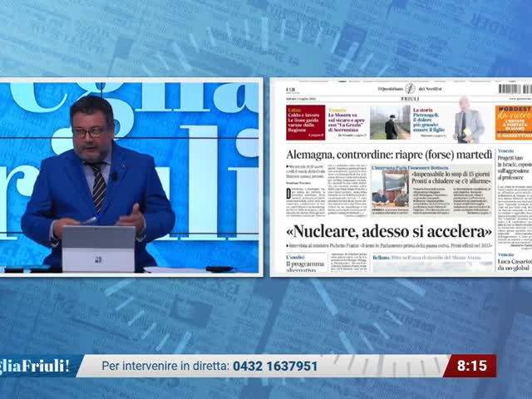This screenshot has height=399, width=532.
Task: Click the tablet on the presenter's desk
Action: (x=98, y=249)
